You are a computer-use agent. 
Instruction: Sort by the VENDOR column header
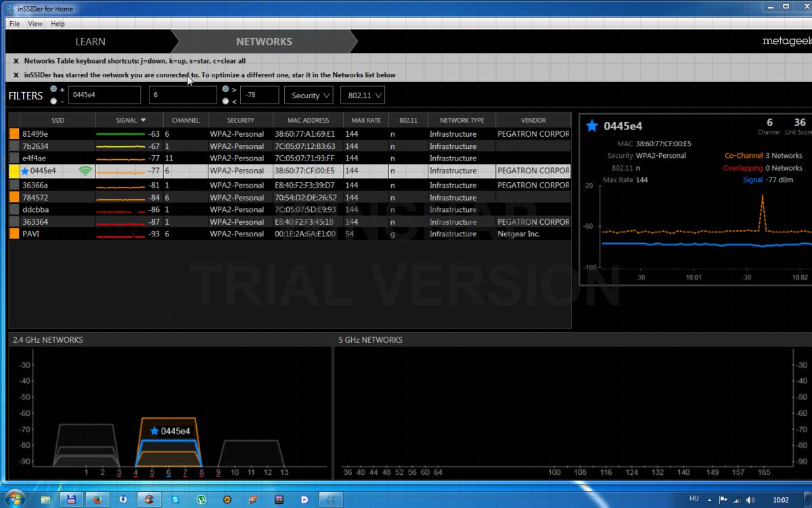pos(533,120)
